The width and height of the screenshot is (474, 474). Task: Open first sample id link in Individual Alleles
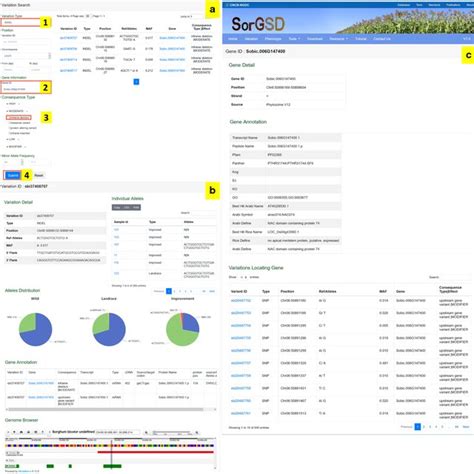click(116, 230)
